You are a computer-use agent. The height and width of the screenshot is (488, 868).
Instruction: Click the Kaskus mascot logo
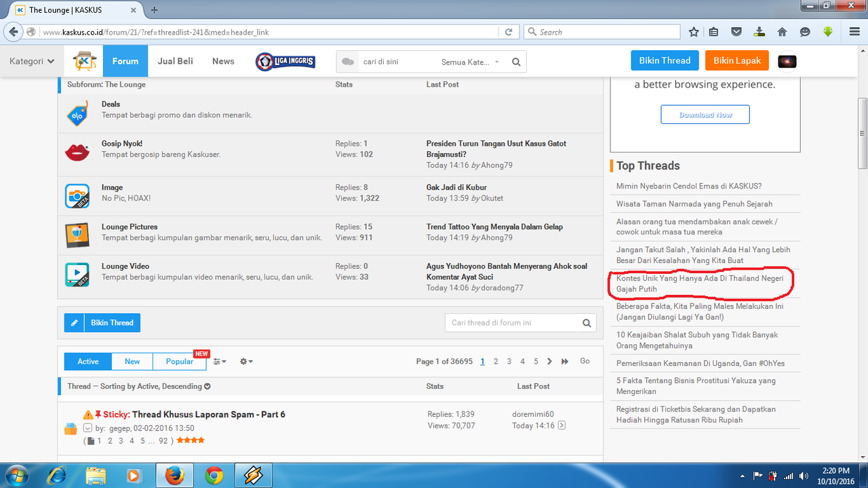tap(85, 61)
